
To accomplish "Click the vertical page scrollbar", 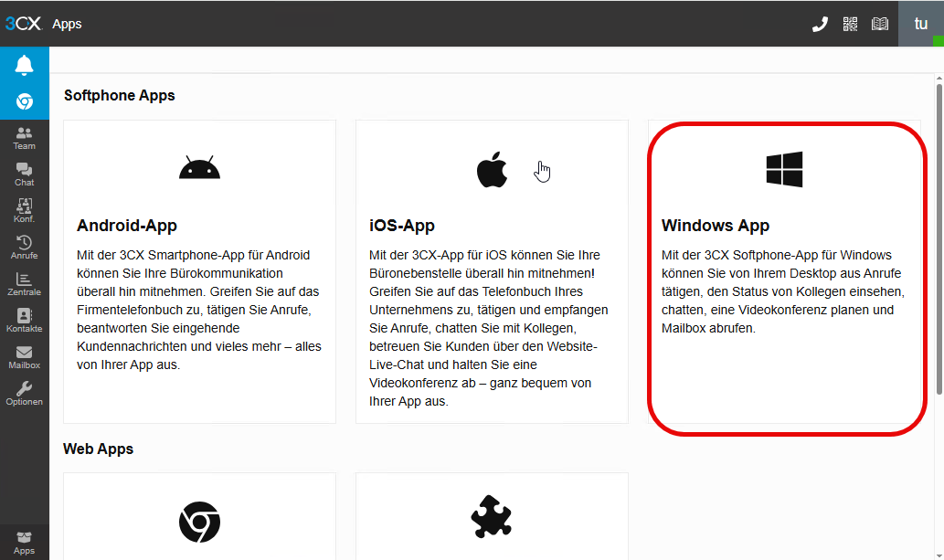I will (x=939, y=238).
